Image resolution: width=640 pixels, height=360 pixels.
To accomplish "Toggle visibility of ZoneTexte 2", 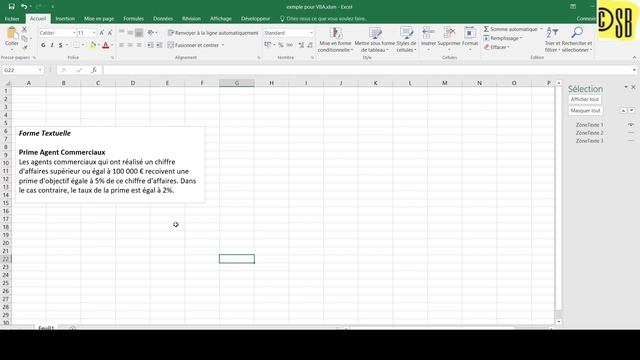I will [631, 133].
